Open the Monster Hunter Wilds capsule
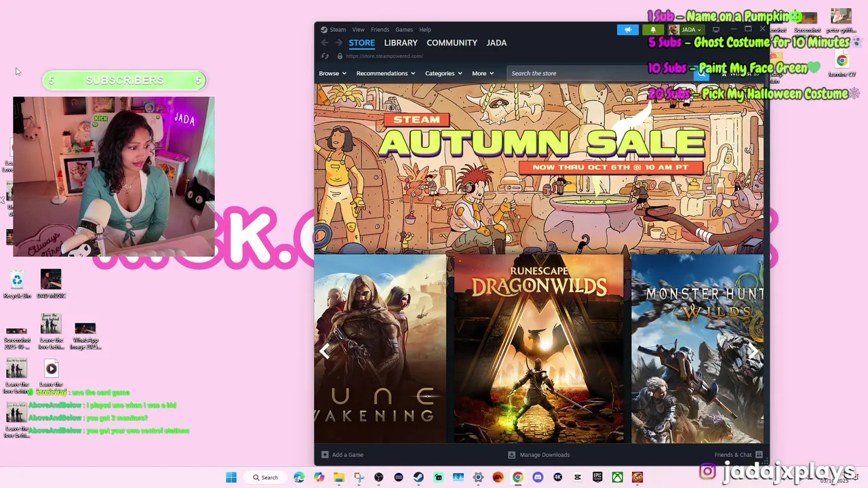868x488 pixels. click(x=698, y=349)
